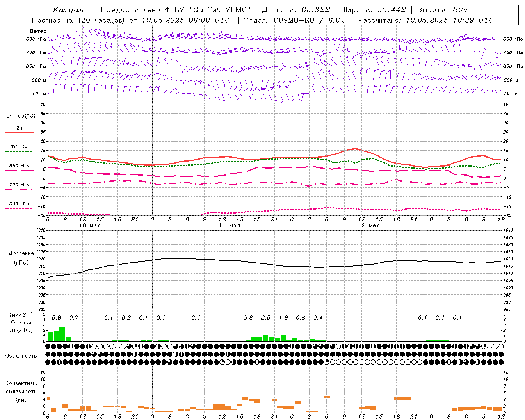Click the 'Высота: 80м' header entry
525x420 pixels.
[443, 10]
